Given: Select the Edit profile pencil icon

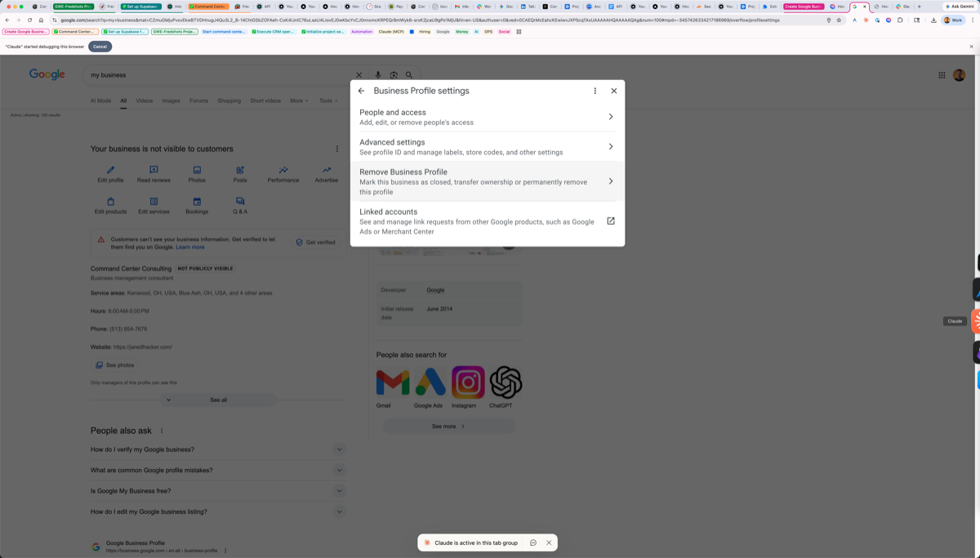Looking at the screenshot, I should [110, 169].
